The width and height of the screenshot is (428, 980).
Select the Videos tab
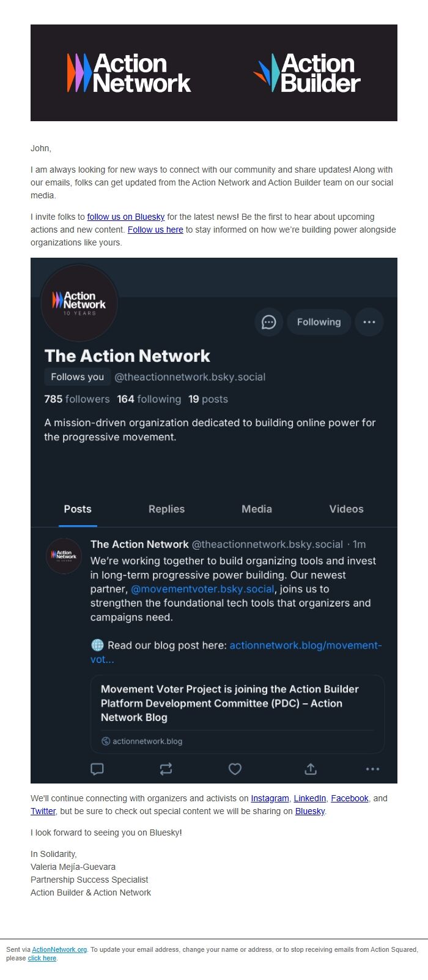click(346, 509)
